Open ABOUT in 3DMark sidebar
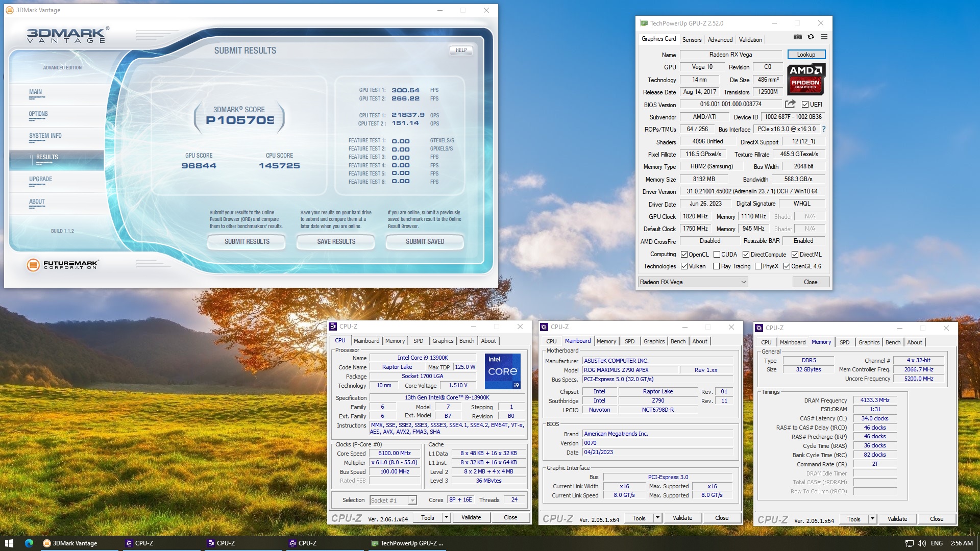This screenshot has height=551, width=980. (x=37, y=202)
